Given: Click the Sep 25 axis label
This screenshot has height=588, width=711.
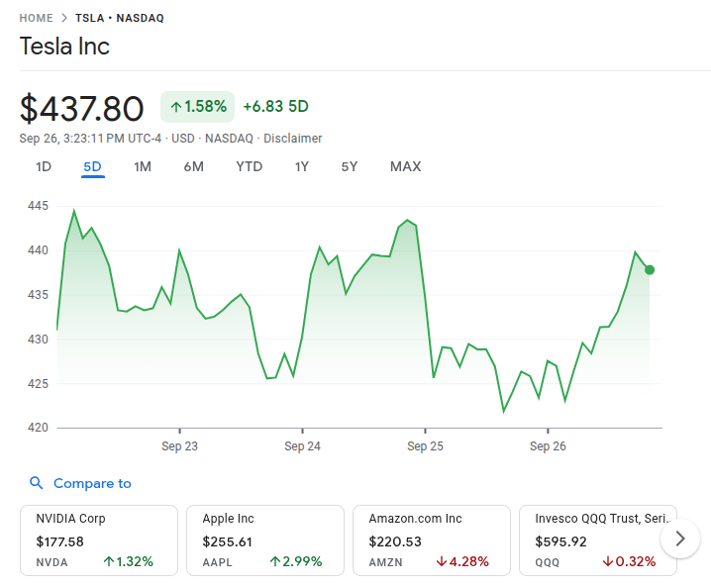Looking at the screenshot, I should pos(425,446).
